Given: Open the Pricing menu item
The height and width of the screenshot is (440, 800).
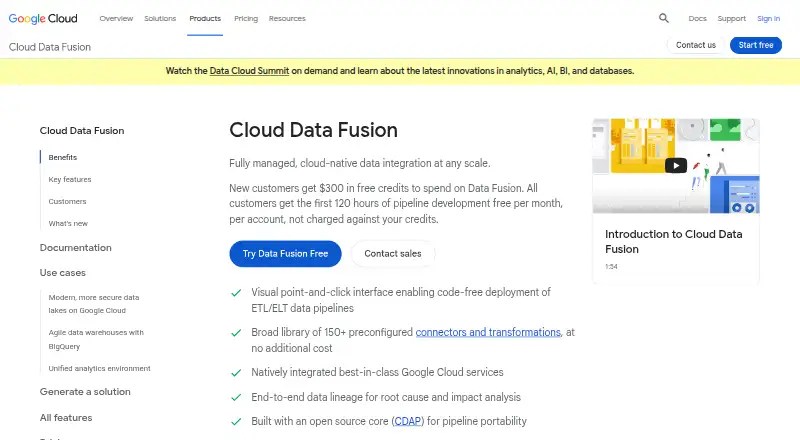Looking at the screenshot, I should pos(246,18).
